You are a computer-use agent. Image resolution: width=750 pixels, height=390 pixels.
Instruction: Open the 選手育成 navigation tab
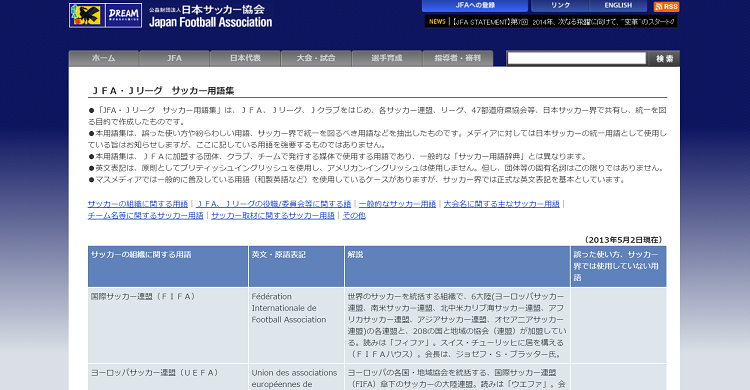386,58
